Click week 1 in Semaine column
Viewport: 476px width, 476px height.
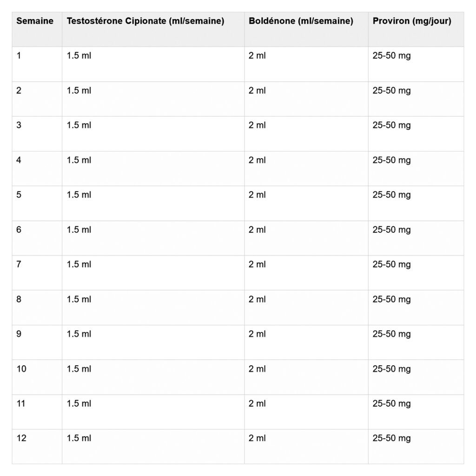(x=19, y=56)
